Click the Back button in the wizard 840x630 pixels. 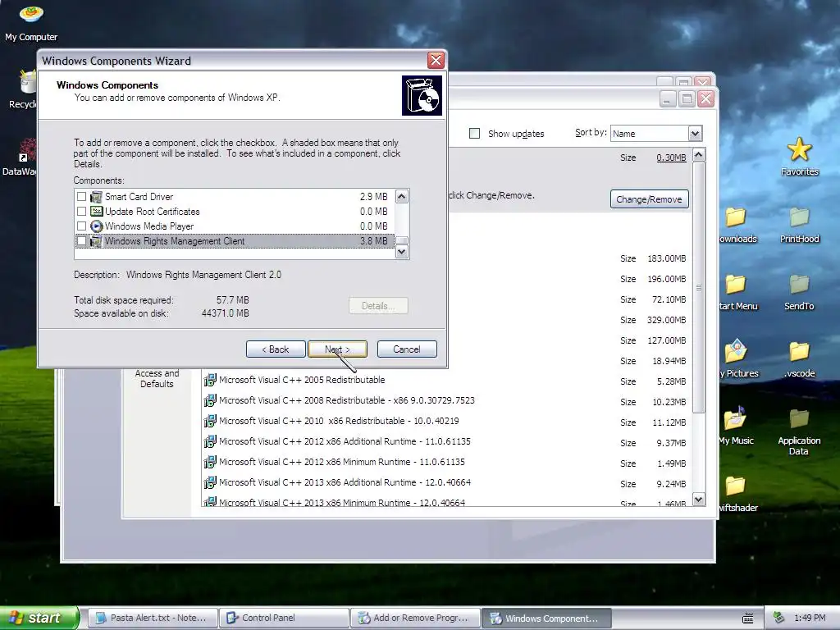click(276, 349)
